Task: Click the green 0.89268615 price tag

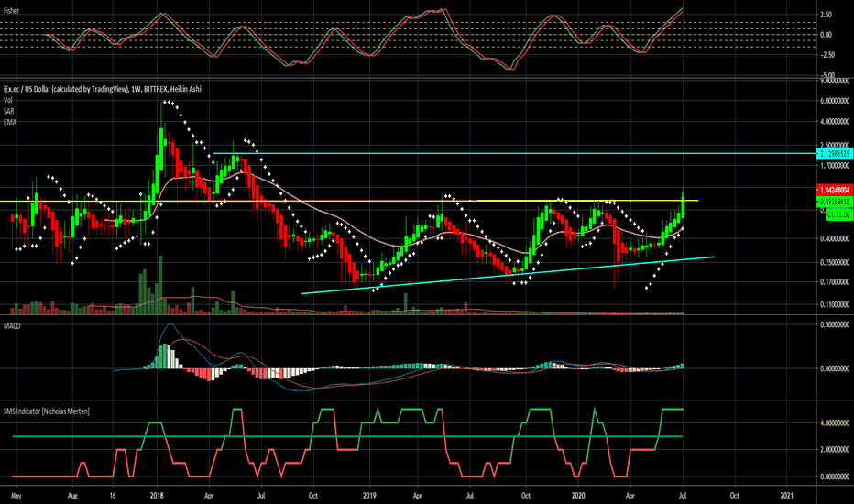Action: click(834, 202)
